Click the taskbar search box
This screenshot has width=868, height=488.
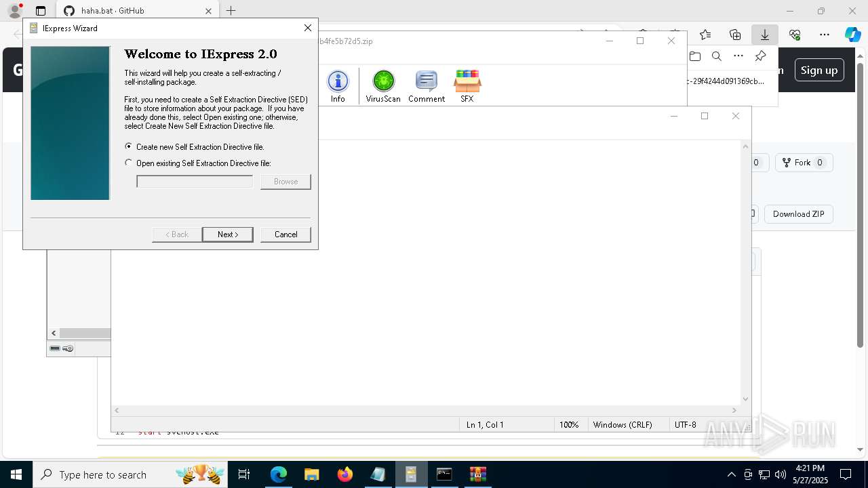(x=130, y=474)
